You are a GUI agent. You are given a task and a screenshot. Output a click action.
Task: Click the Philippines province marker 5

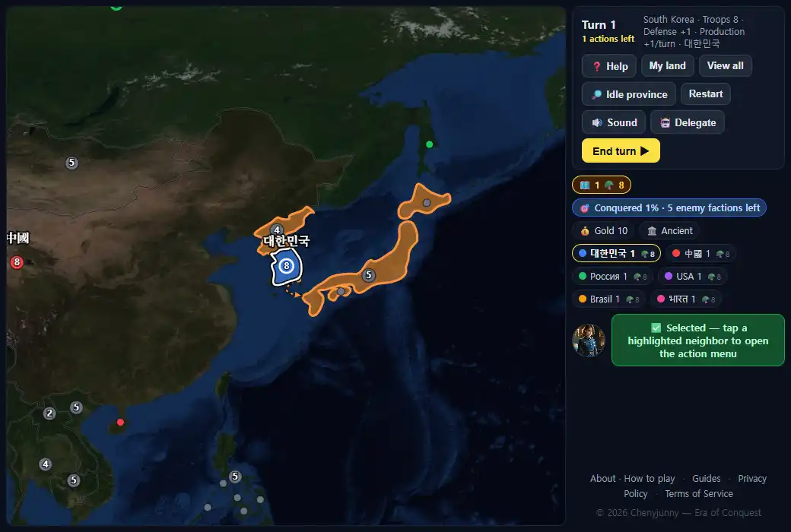234,477
